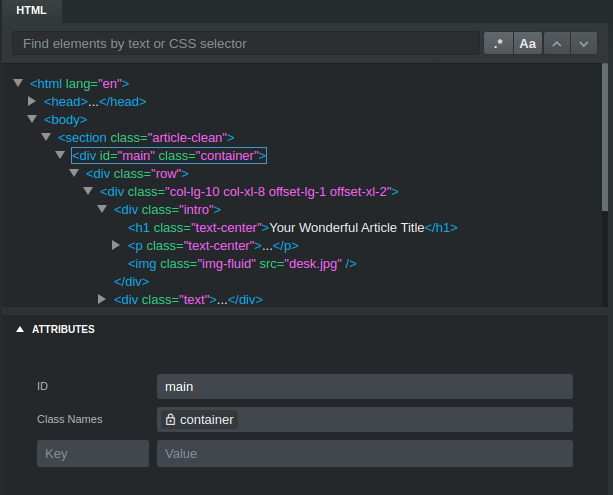
Task: Go to next search result arrow
Action: (584, 44)
